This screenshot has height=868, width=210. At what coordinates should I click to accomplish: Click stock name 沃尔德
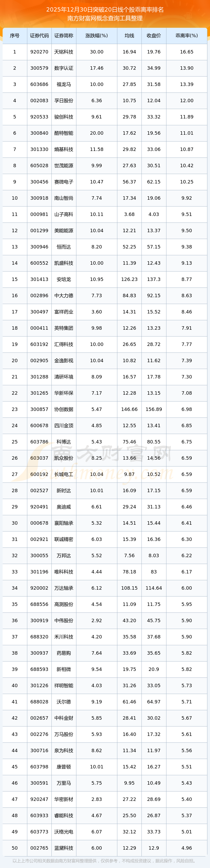point(64,702)
